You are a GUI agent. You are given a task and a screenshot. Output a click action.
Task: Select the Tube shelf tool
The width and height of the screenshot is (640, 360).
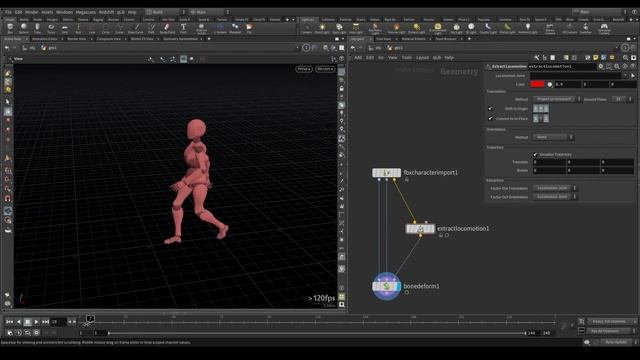point(37,28)
